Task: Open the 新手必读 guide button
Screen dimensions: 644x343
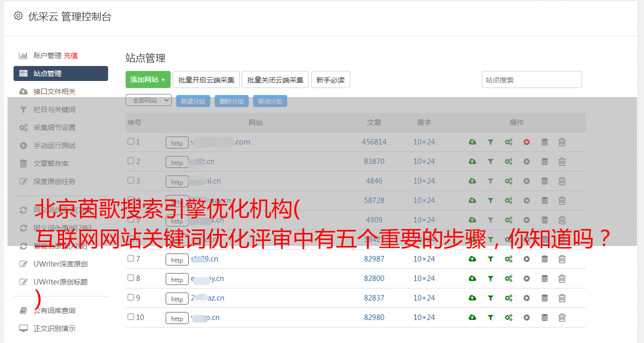Action: (331, 79)
